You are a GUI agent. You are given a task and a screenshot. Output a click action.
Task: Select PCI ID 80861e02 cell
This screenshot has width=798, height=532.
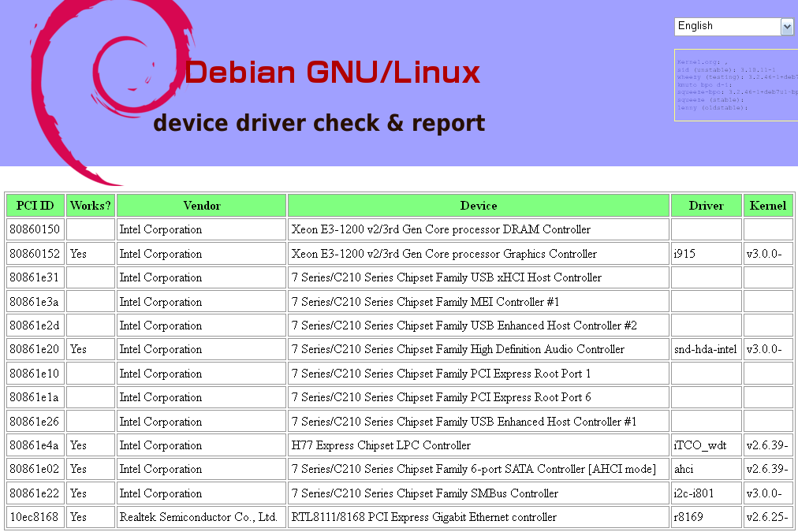(35, 469)
